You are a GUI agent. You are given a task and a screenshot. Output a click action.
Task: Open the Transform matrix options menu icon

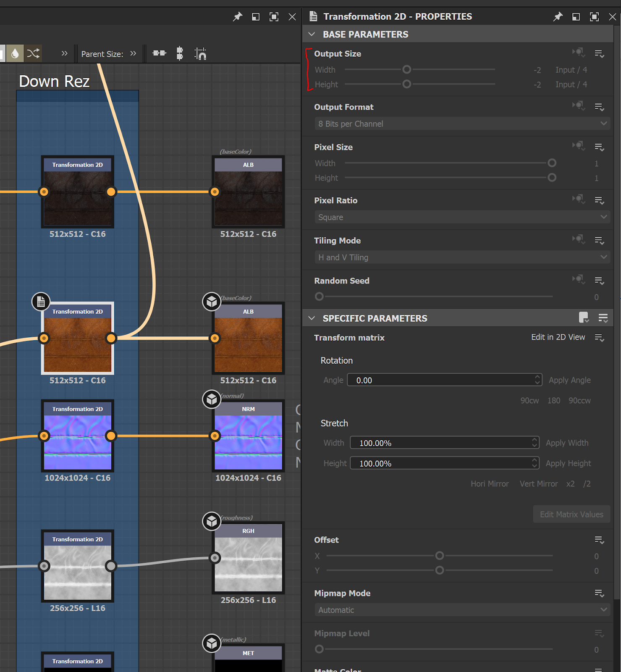599,338
